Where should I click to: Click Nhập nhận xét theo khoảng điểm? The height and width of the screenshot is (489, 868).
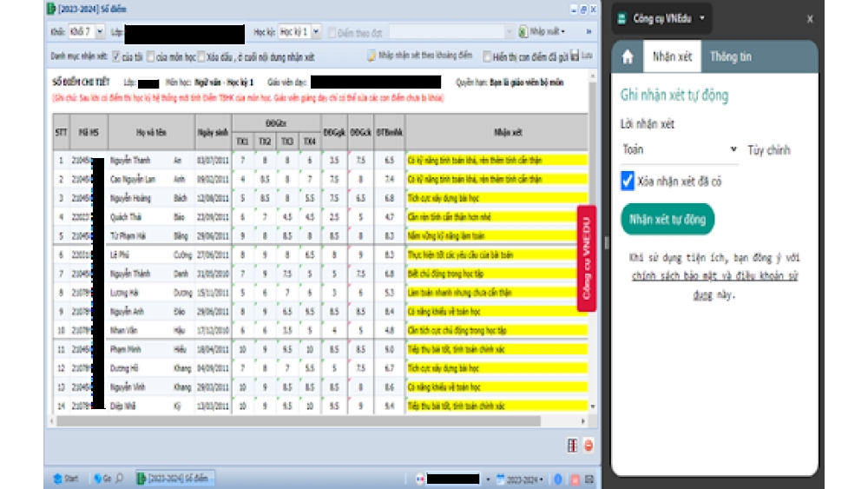pyautogui.click(x=420, y=56)
